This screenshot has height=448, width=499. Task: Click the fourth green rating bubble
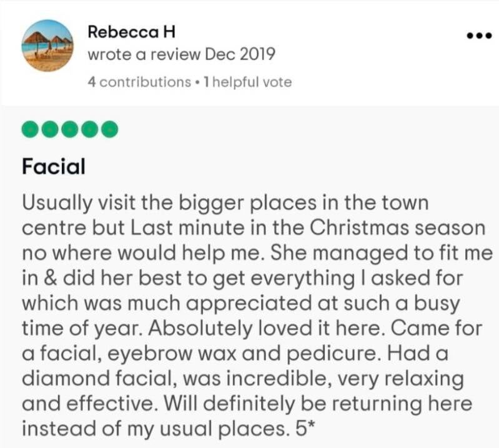(90, 129)
